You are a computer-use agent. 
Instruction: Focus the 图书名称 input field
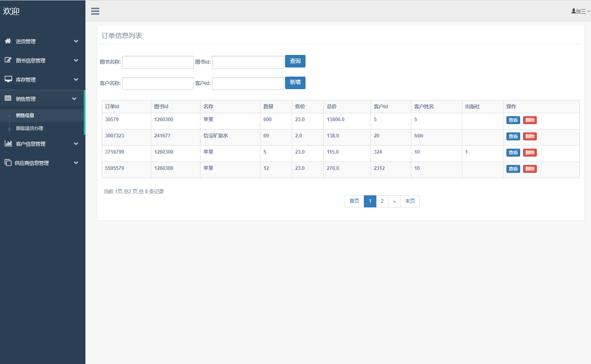pyautogui.click(x=158, y=62)
